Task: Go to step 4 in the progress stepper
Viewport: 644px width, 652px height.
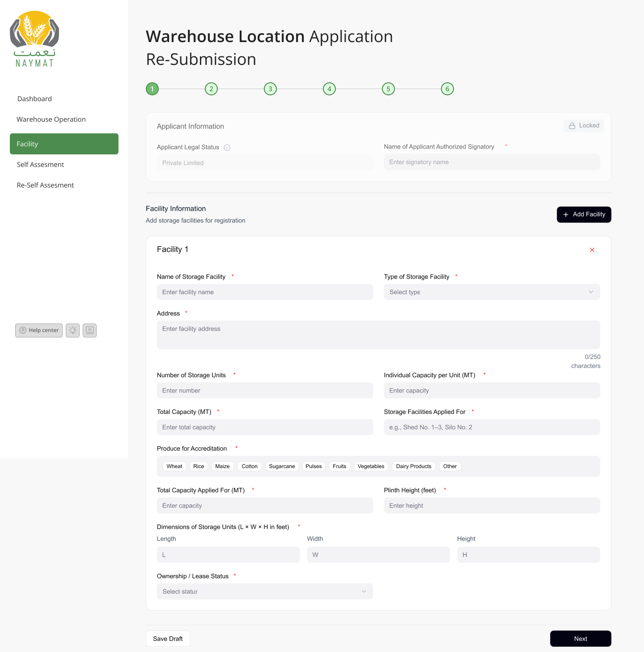Action: pos(329,89)
